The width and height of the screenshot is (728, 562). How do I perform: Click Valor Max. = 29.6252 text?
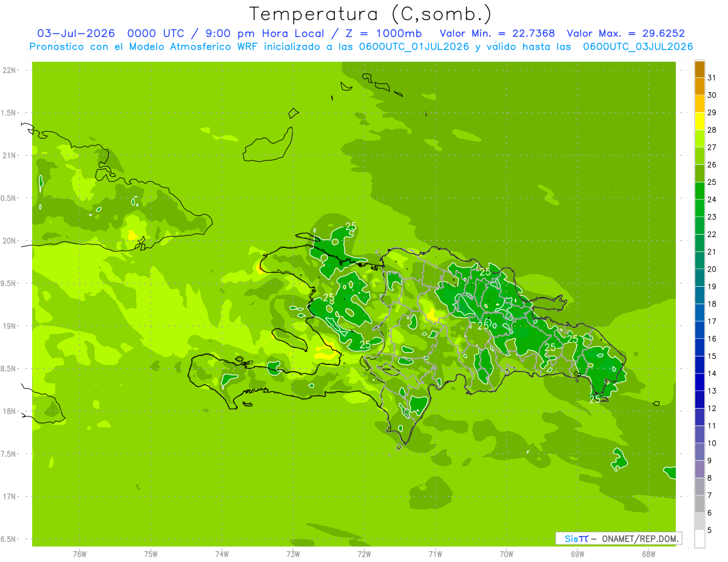tap(625, 33)
